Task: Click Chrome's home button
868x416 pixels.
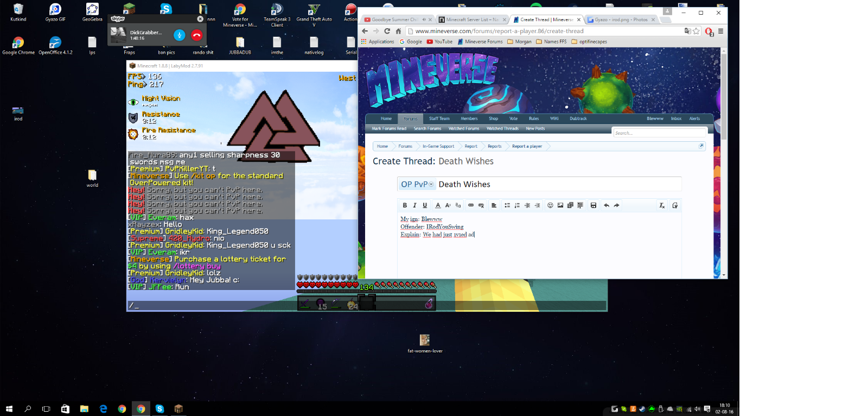Action: 398,31
